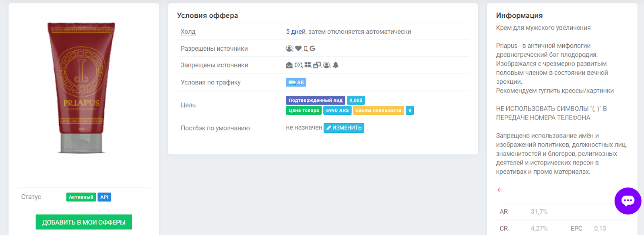Screen dimensions: 644x235
Task: Click the 6990 ARS price badge
Action: (x=337, y=110)
